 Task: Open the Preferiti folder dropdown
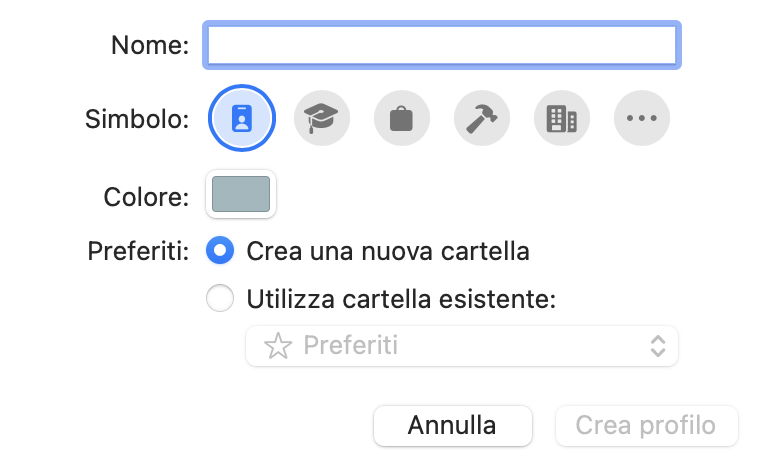tap(462, 346)
